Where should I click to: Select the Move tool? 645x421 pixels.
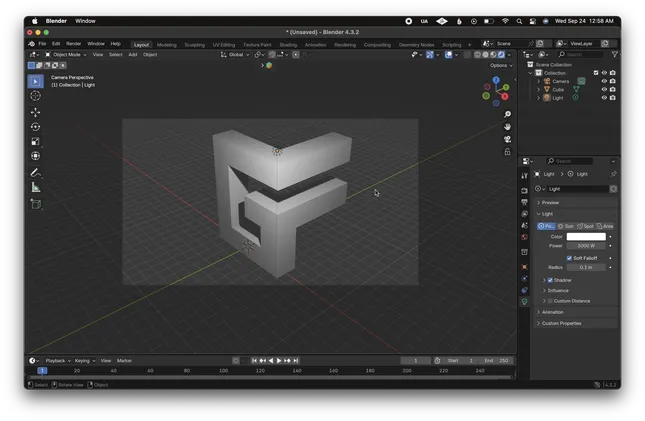35,112
